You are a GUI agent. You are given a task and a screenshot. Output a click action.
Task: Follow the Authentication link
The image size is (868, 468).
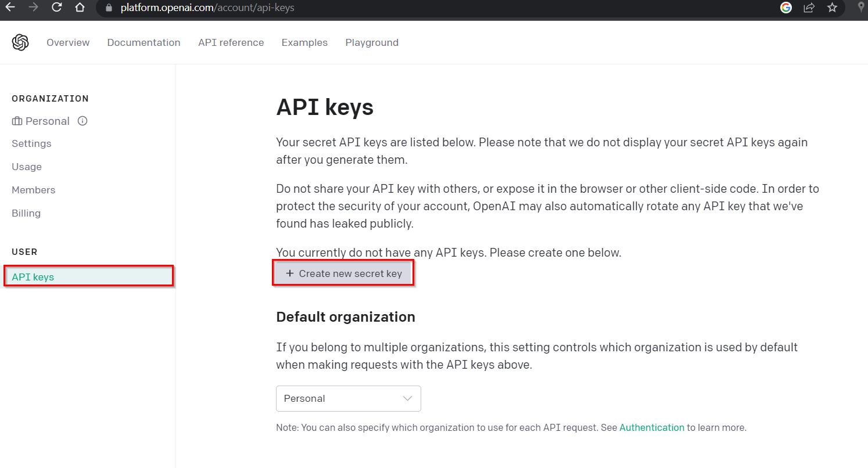[x=652, y=427]
